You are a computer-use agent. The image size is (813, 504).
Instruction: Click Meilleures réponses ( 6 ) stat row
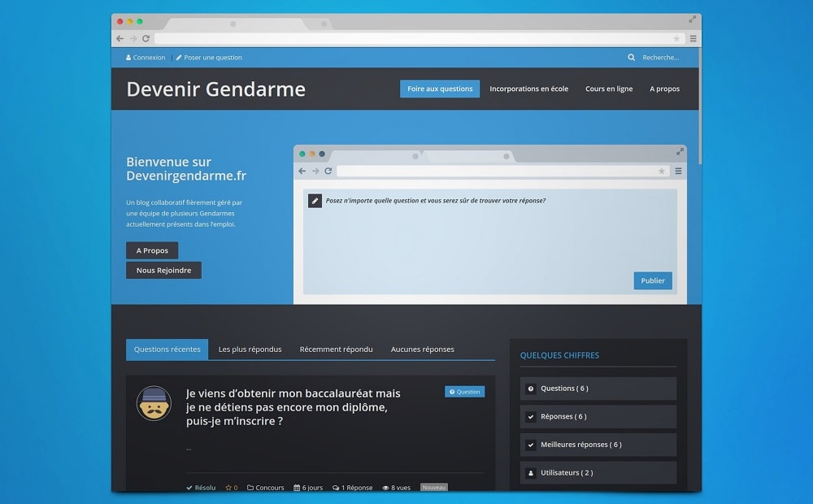pos(598,445)
